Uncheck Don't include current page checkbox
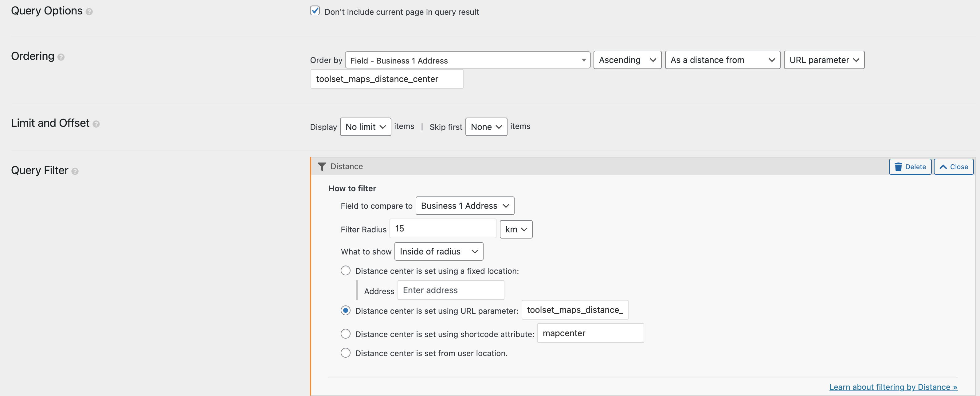The image size is (980, 396). click(315, 11)
